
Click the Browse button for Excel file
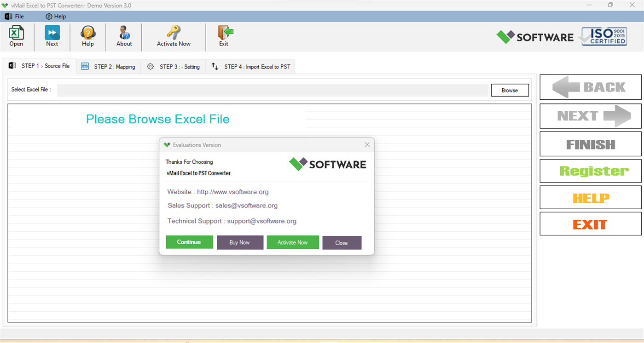click(510, 90)
